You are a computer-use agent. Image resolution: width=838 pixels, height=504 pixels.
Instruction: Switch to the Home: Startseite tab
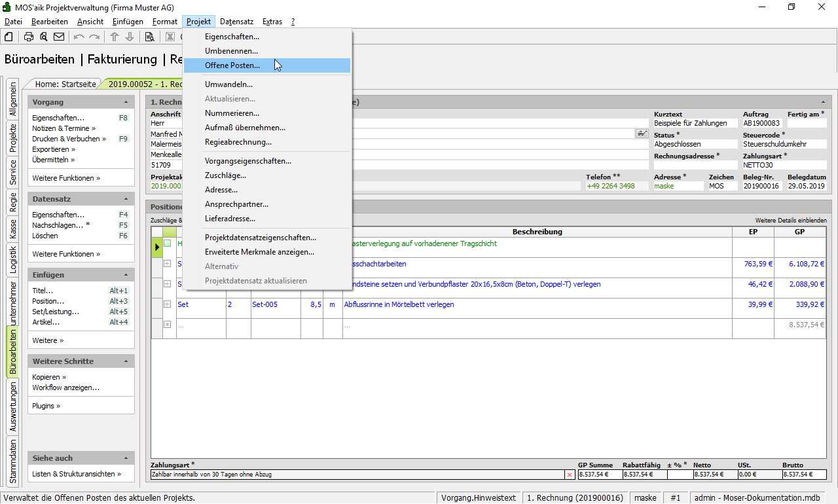(65, 84)
